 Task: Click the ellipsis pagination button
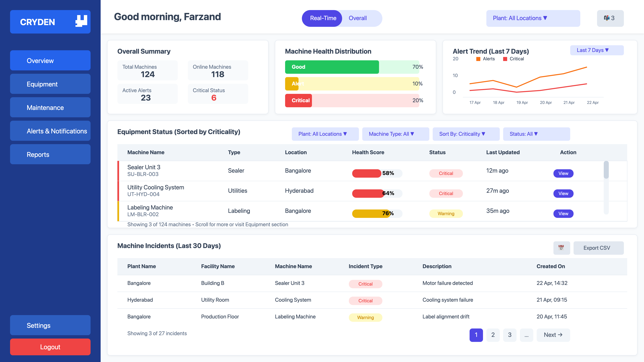click(x=526, y=335)
